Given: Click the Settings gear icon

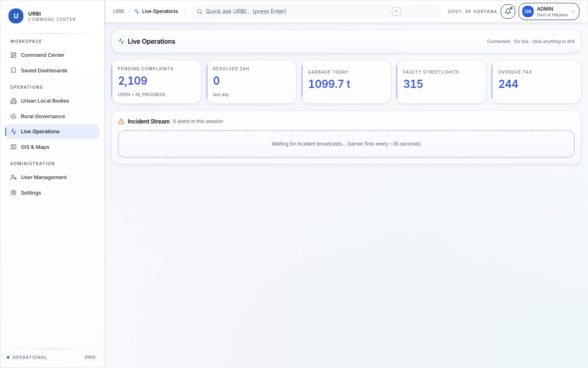Looking at the screenshot, I should click(x=13, y=193).
